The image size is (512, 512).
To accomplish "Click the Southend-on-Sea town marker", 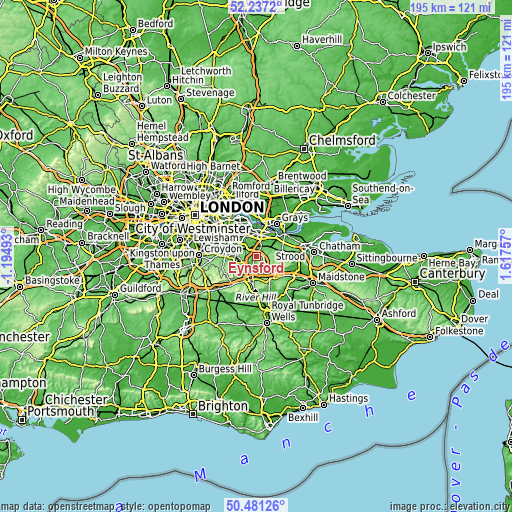I will [348, 206].
